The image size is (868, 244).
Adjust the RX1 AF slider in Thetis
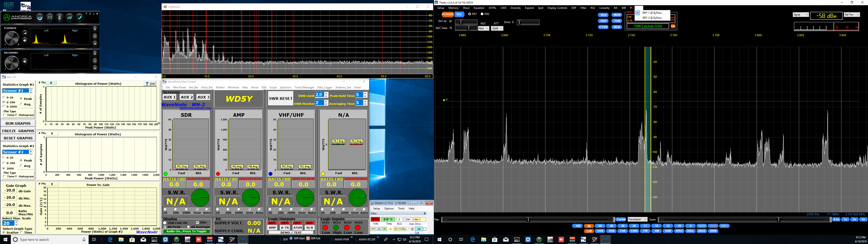click(x=466, y=22)
